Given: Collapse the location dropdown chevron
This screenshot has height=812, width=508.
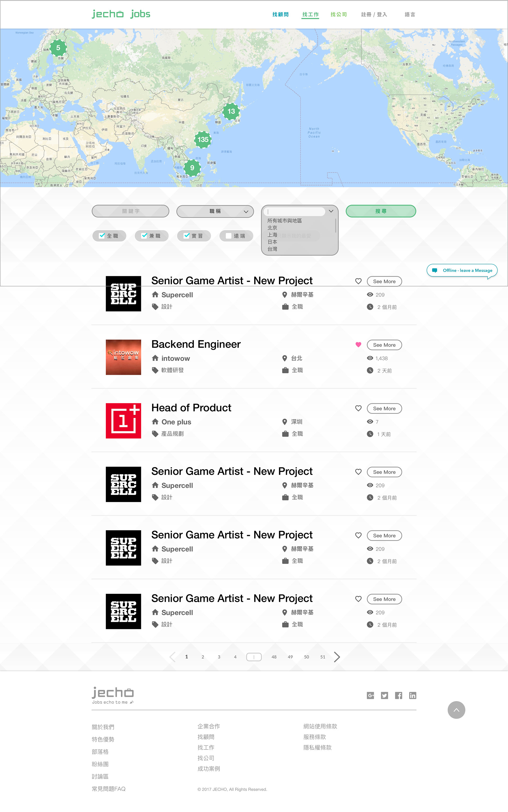Looking at the screenshot, I should click(x=331, y=211).
